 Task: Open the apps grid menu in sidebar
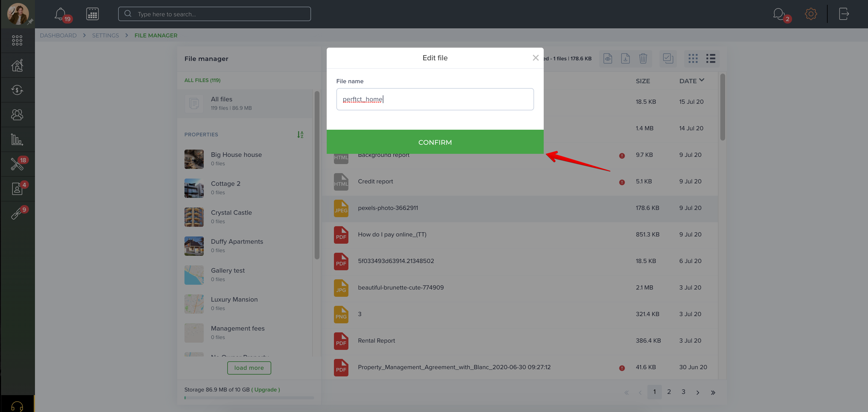pos(17,40)
